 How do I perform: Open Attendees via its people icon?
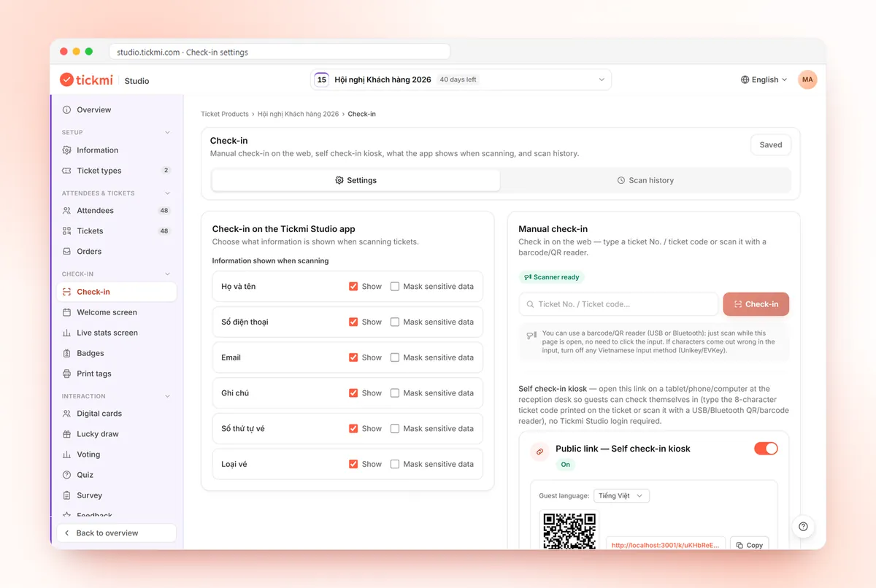[x=67, y=211]
